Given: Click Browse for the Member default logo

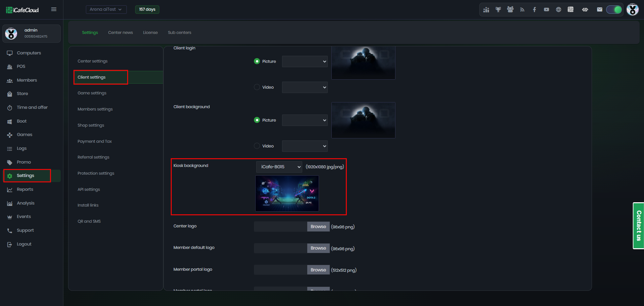Looking at the screenshot, I should click(x=318, y=248).
